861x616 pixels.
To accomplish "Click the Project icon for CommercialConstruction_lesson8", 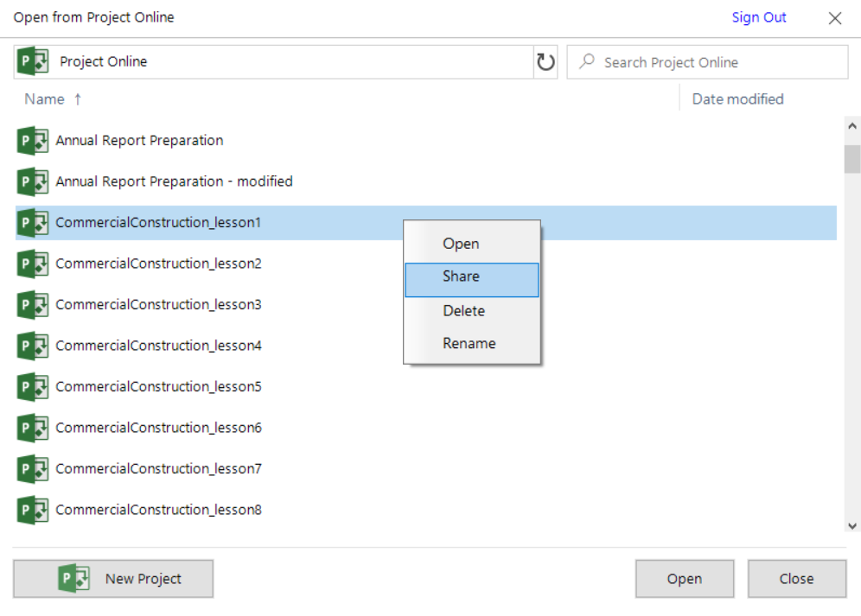I will [x=33, y=510].
